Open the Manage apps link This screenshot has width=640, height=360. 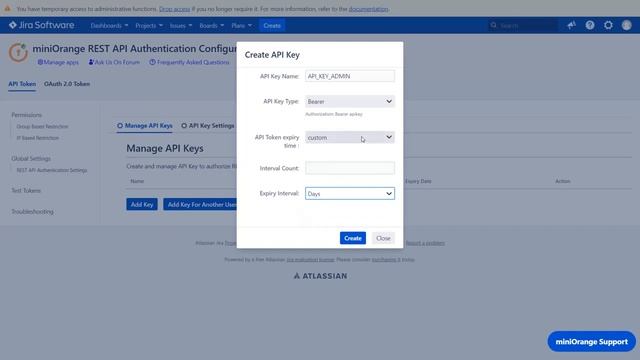(x=58, y=62)
